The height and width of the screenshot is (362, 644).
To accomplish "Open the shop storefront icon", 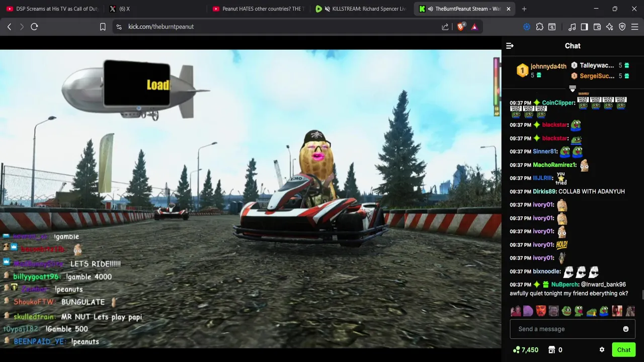I will (551, 350).
